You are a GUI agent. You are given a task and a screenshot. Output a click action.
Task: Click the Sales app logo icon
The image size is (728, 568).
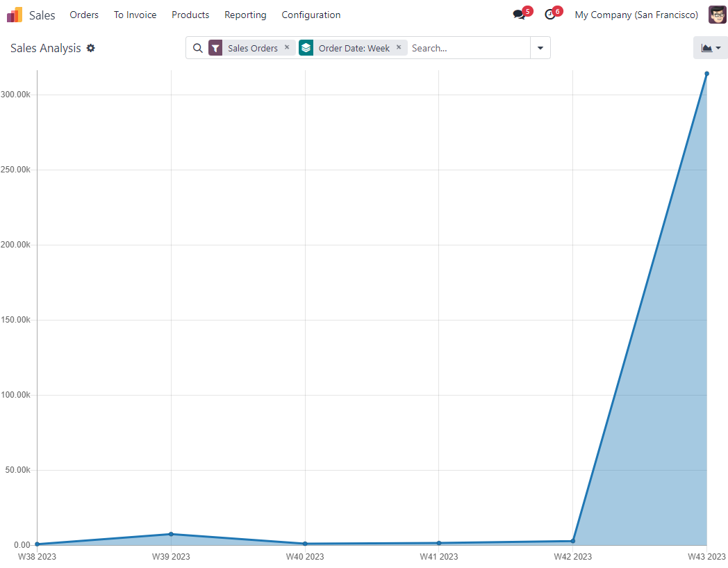point(15,15)
